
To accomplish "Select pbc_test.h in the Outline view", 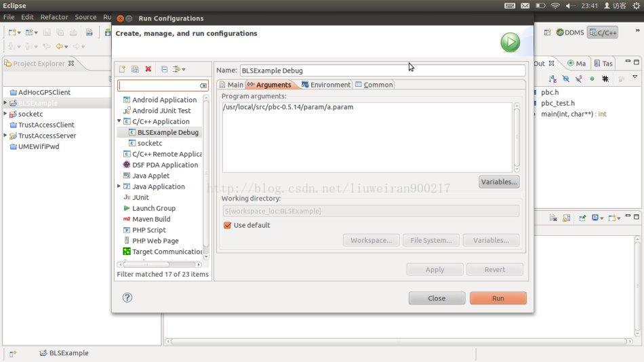I will click(x=558, y=103).
